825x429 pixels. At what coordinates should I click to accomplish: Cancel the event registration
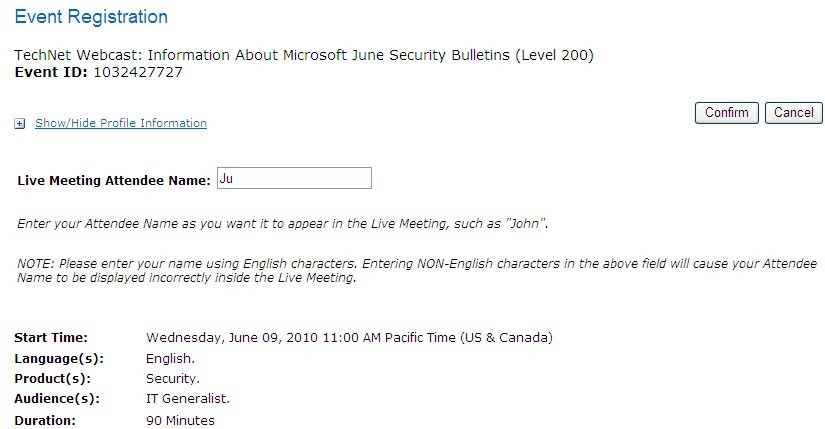point(793,113)
